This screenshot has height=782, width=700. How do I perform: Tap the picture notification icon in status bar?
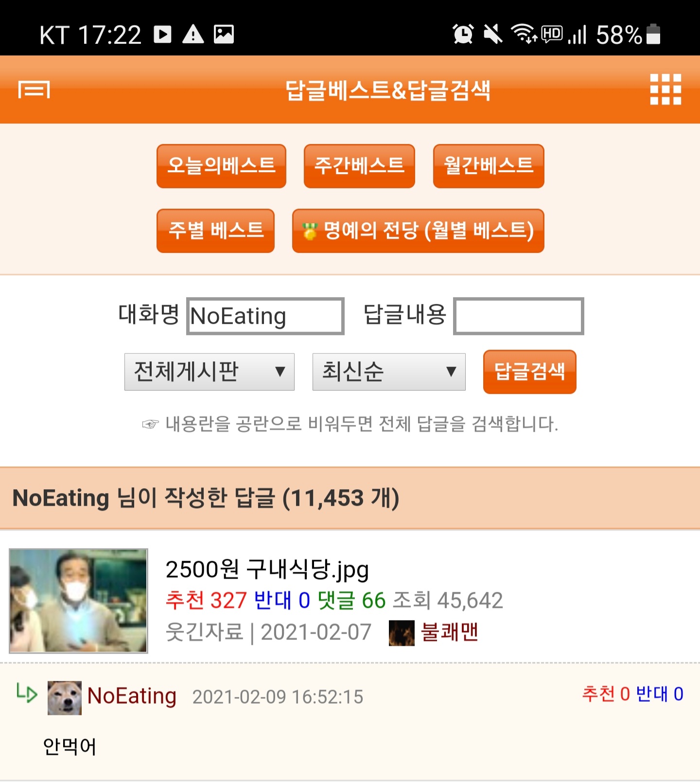(224, 34)
